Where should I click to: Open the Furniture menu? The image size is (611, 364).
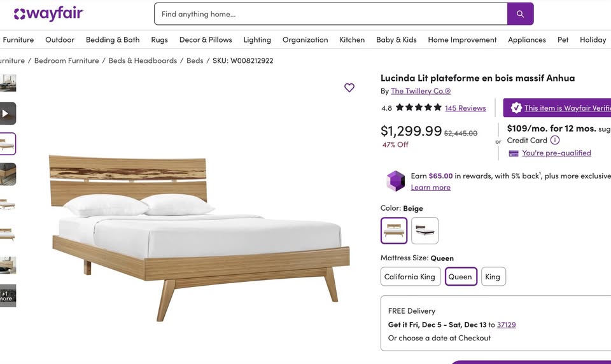click(18, 39)
